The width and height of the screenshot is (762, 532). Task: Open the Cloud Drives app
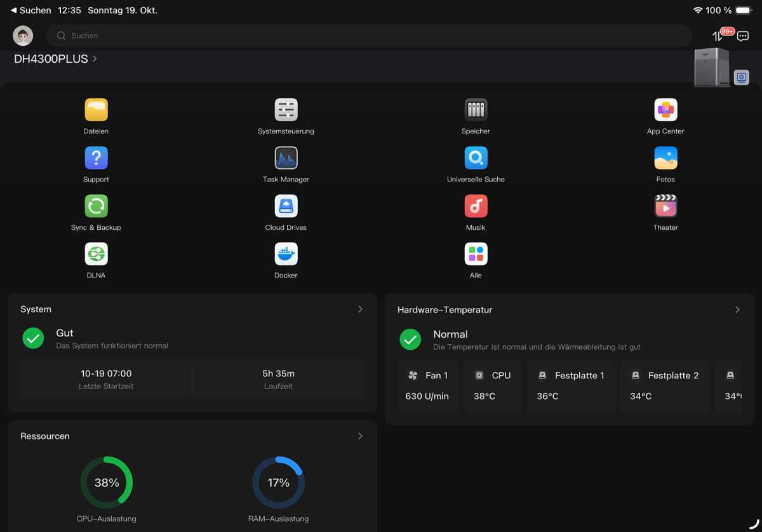tap(286, 206)
